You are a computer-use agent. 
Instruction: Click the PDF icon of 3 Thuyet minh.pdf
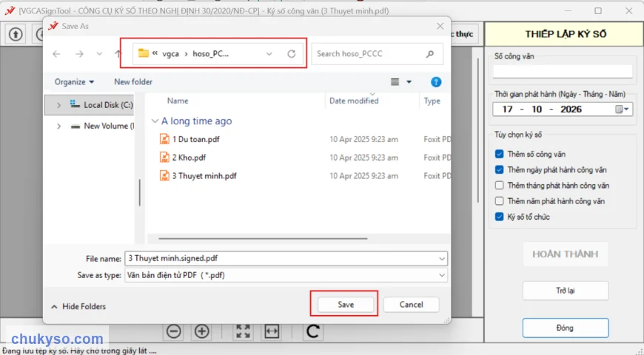164,176
